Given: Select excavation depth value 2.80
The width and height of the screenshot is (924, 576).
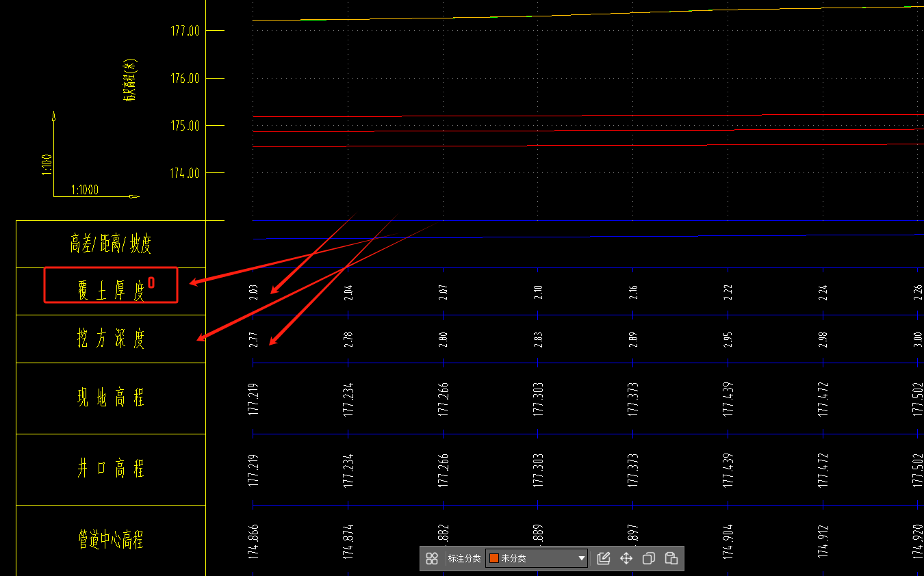Looking at the screenshot, I should [444, 340].
